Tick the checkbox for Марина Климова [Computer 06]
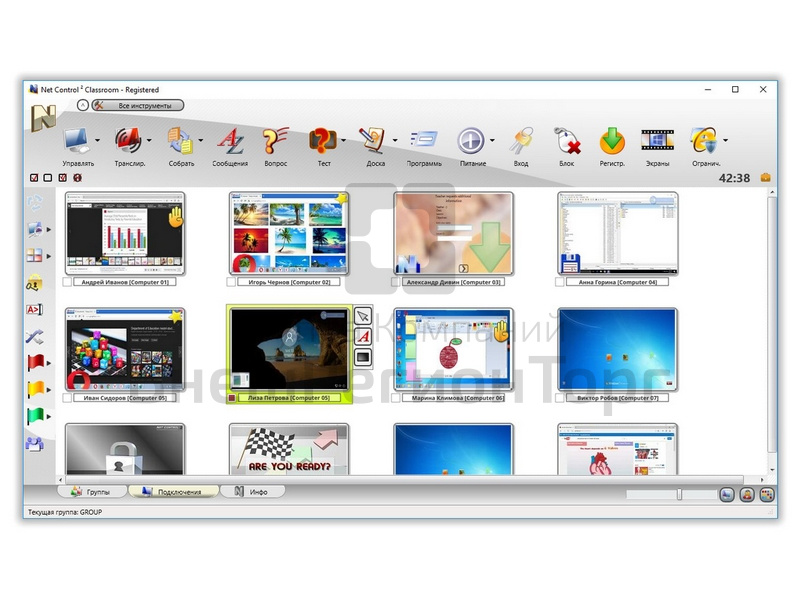Viewport: 800px width, 600px height. (x=395, y=397)
